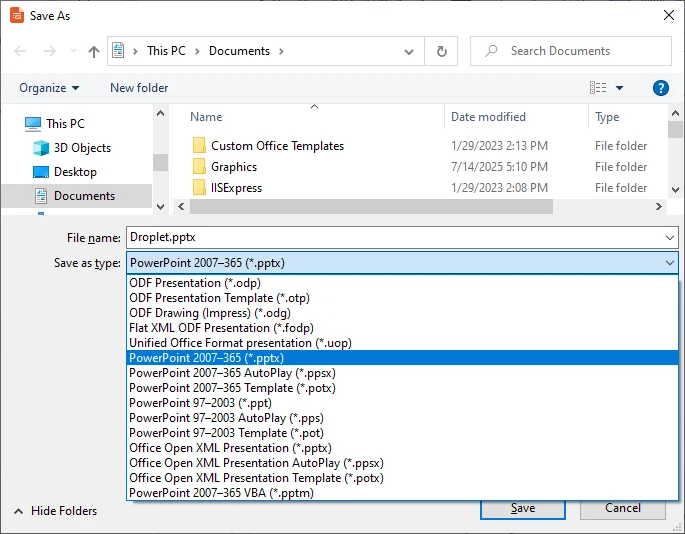Screen dimensions: 685x534
Task: Select Desktop in the navigation pane
Action: [75, 172]
